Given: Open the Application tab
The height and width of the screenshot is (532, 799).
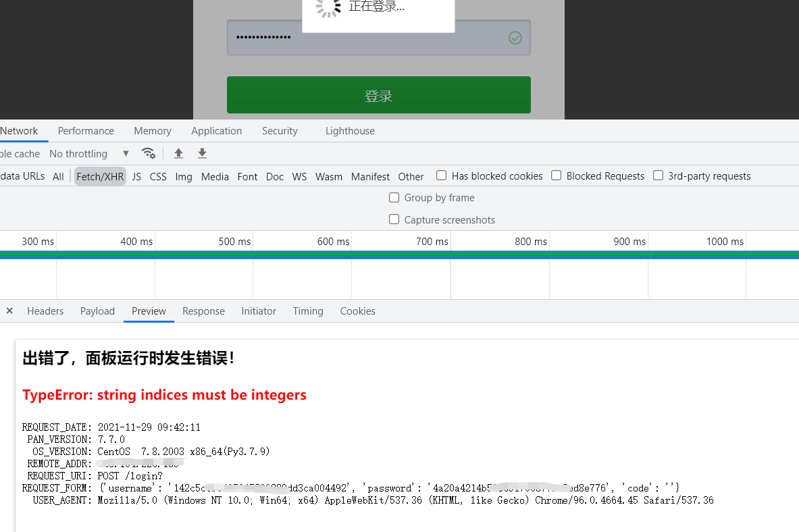Looking at the screenshot, I should [217, 131].
